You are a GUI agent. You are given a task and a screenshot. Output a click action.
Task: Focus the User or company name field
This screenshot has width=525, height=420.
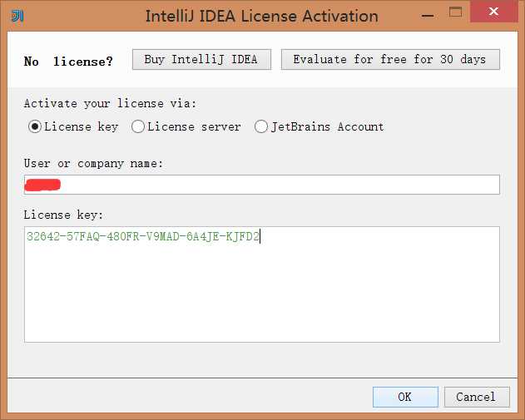pos(262,185)
